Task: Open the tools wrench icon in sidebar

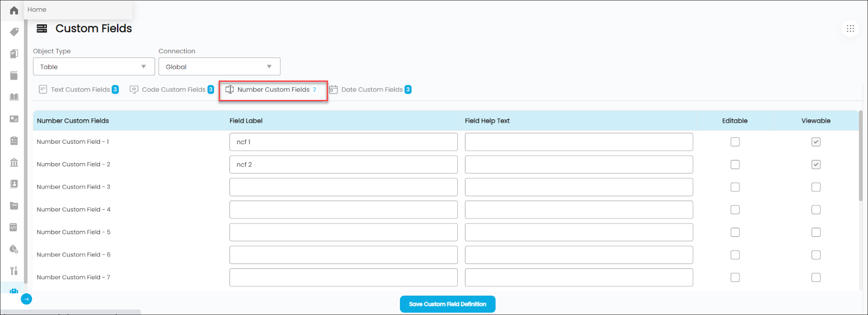Action: (x=14, y=271)
